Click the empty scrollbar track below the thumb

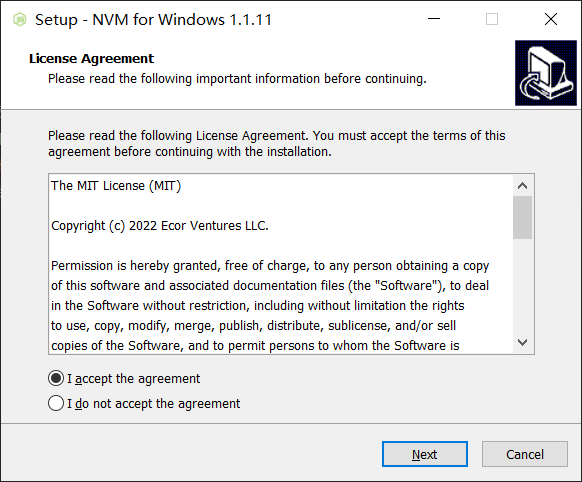point(522,286)
